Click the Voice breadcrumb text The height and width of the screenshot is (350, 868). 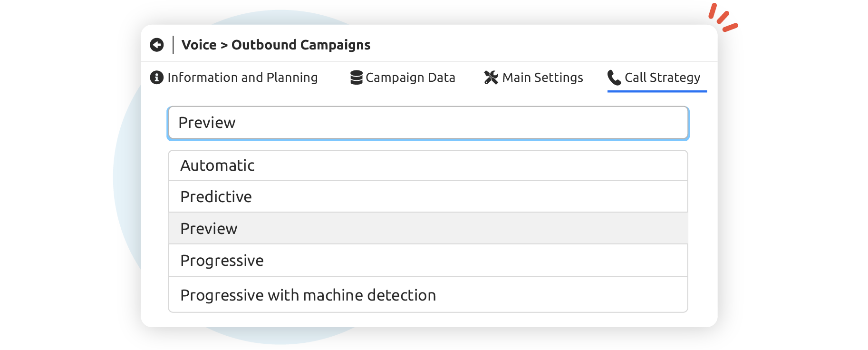(x=199, y=45)
